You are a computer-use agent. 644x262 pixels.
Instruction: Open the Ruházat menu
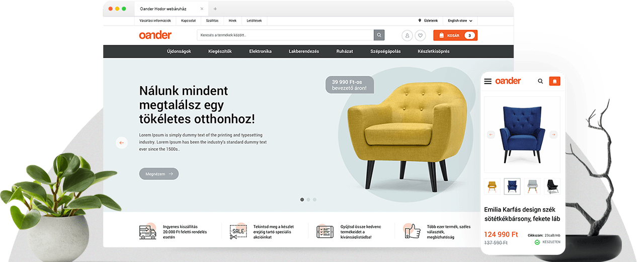point(345,51)
